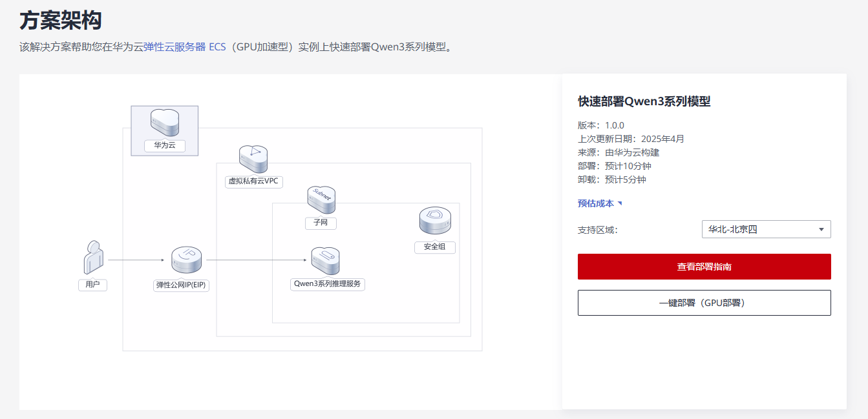Open the 支持区域 dropdown showing 华北-北京四

point(766,229)
